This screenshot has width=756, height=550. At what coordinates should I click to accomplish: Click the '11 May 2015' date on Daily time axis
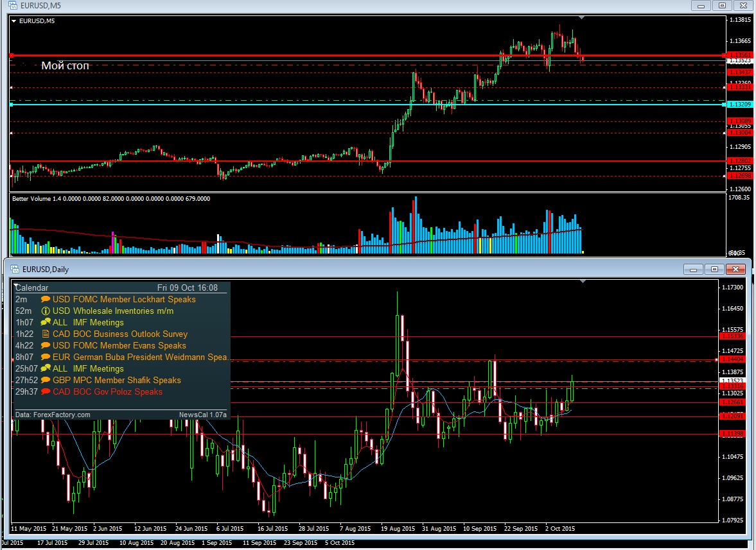click(29, 528)
